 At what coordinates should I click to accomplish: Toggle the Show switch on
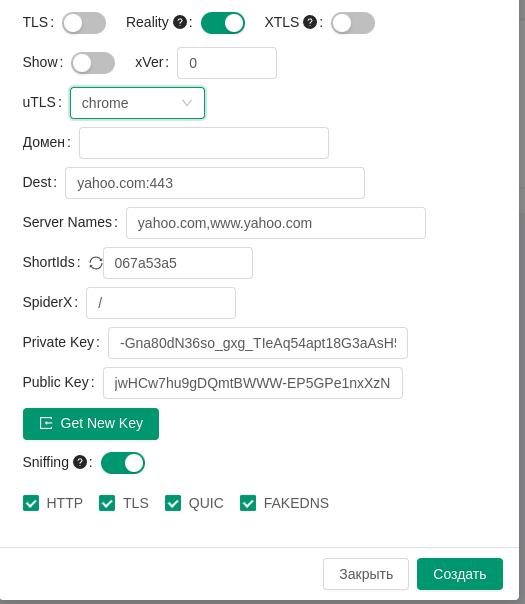[x=93, y=63]
